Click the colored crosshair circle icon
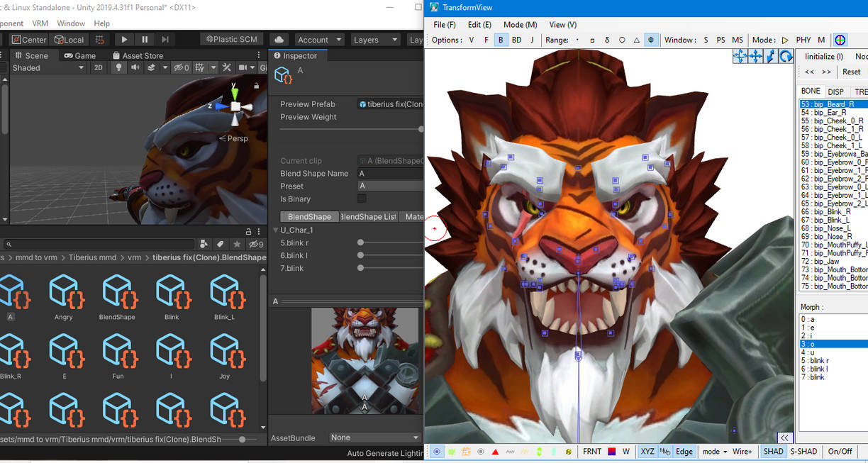 point(840,40)
